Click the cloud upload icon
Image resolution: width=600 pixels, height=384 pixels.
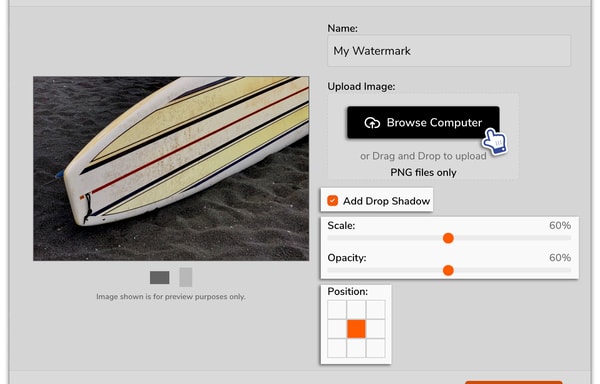point(372,123)
